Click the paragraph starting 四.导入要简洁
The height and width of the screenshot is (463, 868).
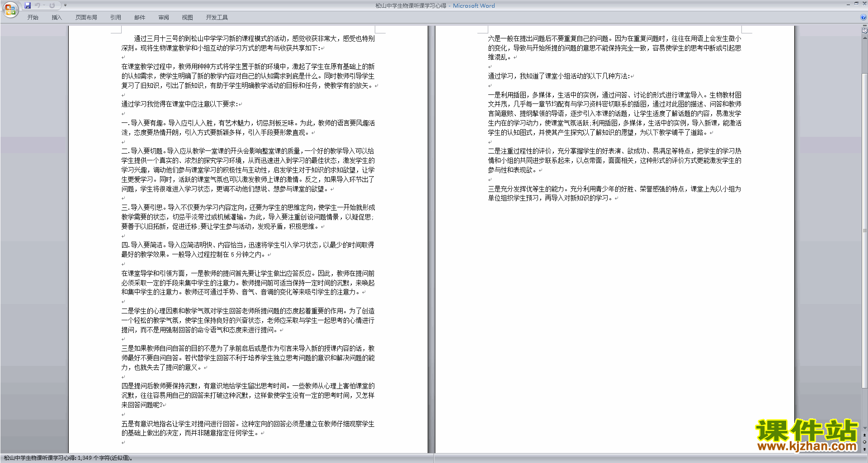click(248, 250)
